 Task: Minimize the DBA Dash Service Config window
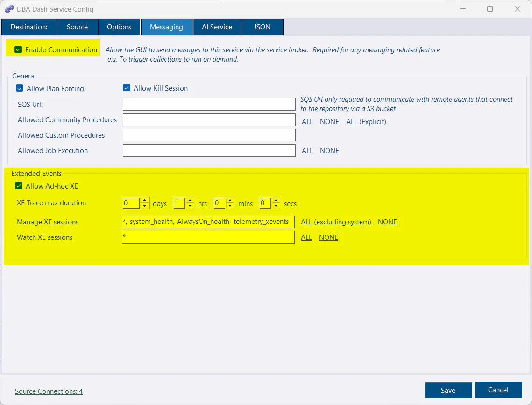pyautogui.click(x=463, y=9)
